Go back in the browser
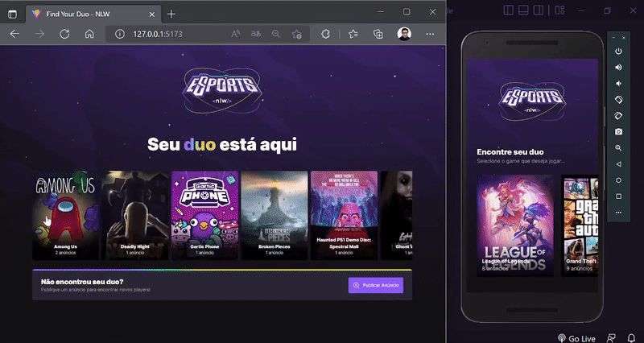Screen dimensions: 644x343 pos(14,34)
